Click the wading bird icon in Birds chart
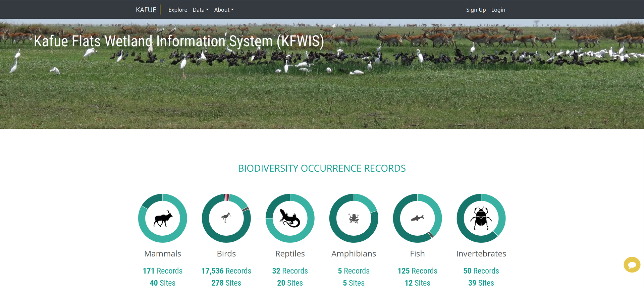This screenshot has width=644, height=291. point(226,218)
